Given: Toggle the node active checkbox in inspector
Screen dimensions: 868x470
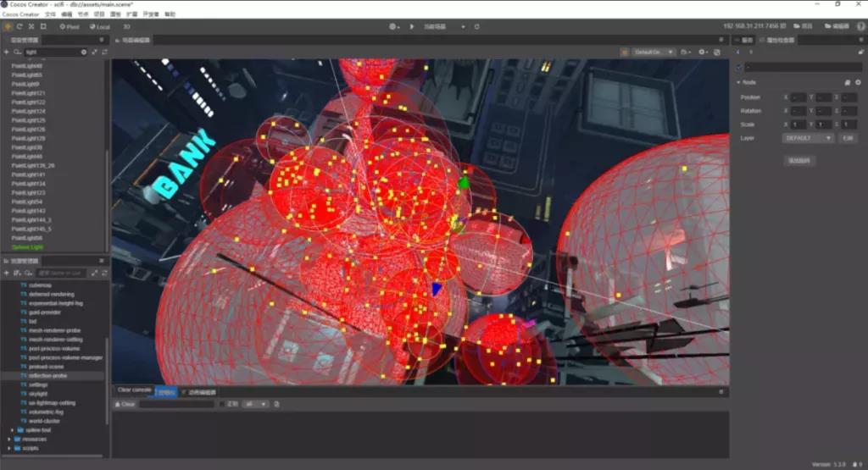Looking at the screenshot, I should (x=739, y=67).
